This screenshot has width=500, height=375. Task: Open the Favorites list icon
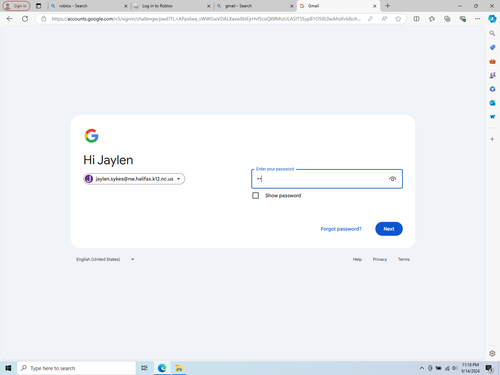coord(432,19)
